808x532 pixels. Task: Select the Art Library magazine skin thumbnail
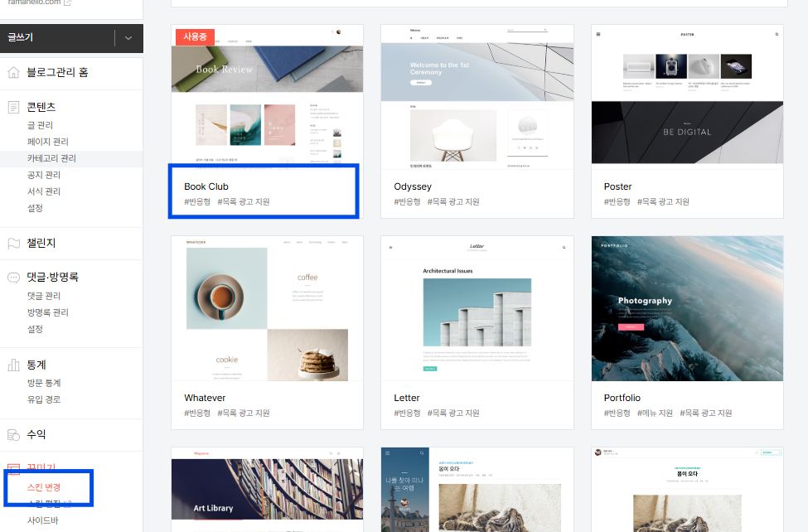point(267,490)
